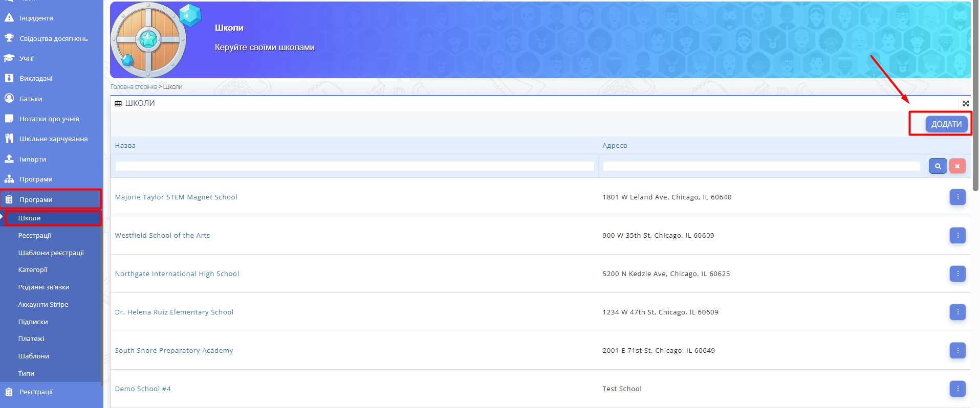Image resolution: width=980 pixels, height=408 pixels.
Task: Open actions menu for Westfield School of the Arts
Action: coord(957,236)
